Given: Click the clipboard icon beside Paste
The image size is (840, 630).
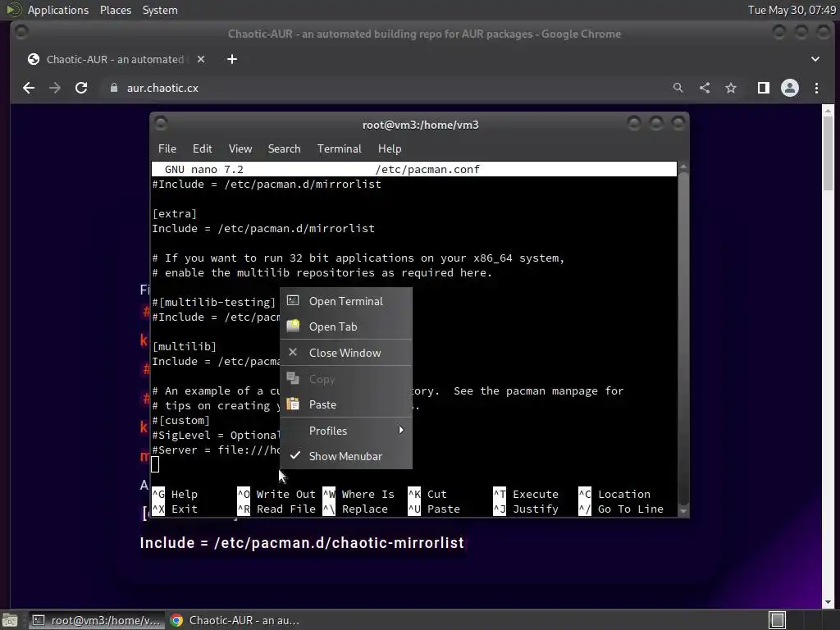Looking at the screenshot, I should click(x=293, y=404).
